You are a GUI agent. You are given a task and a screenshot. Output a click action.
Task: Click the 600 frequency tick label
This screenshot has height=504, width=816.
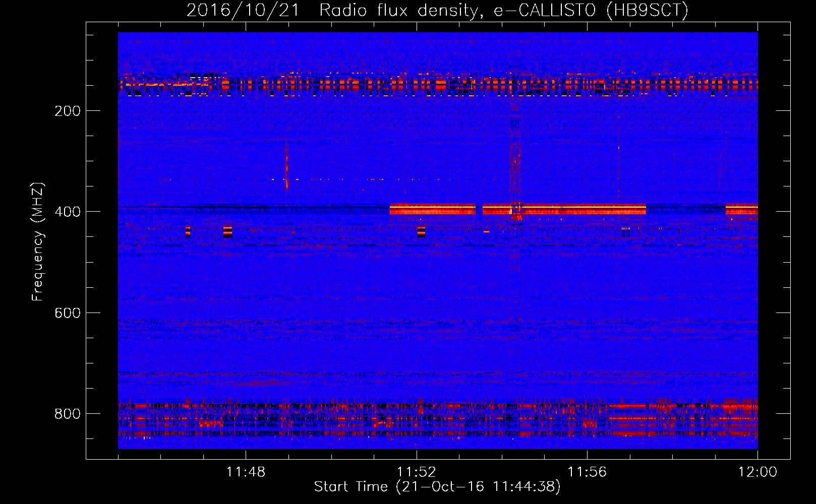click(x=68, y=313)
